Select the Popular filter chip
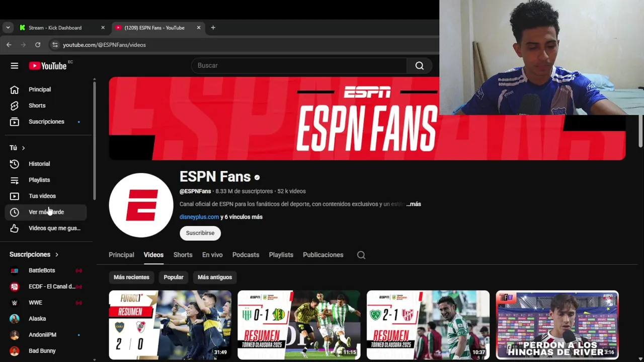644x362 pixels. 174,278
